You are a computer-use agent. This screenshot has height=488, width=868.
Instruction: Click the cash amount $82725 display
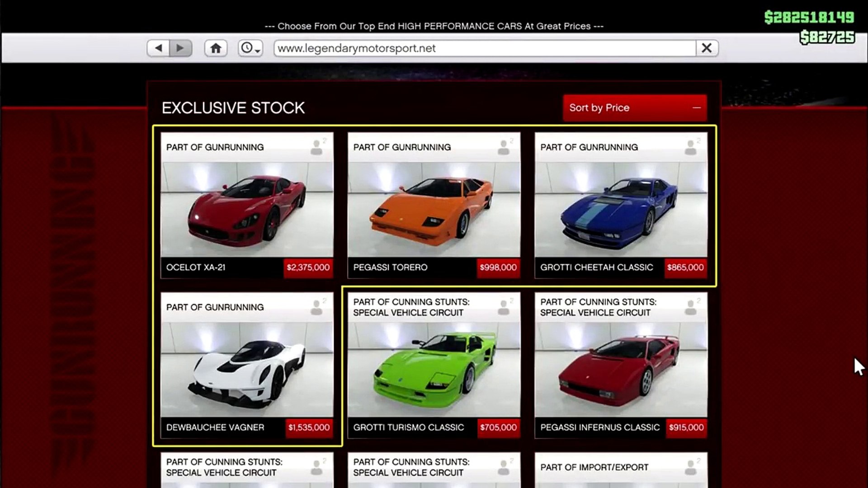point(827,37)
